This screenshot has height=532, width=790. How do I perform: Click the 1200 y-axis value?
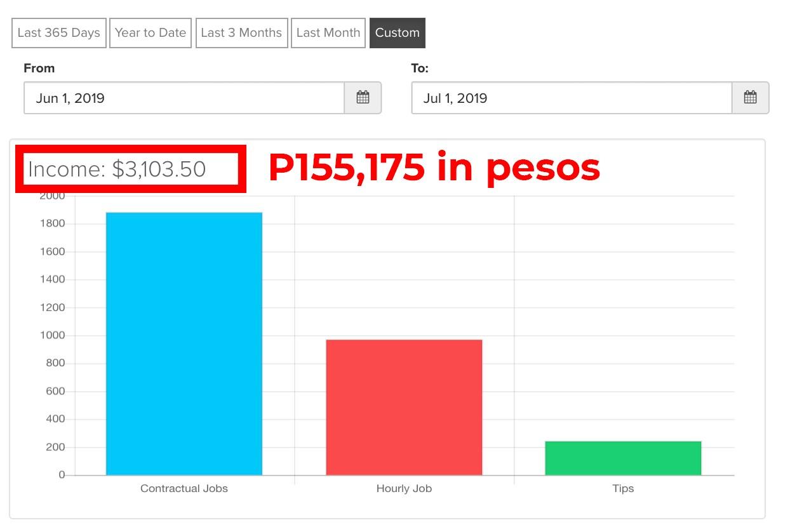(53, 307)
